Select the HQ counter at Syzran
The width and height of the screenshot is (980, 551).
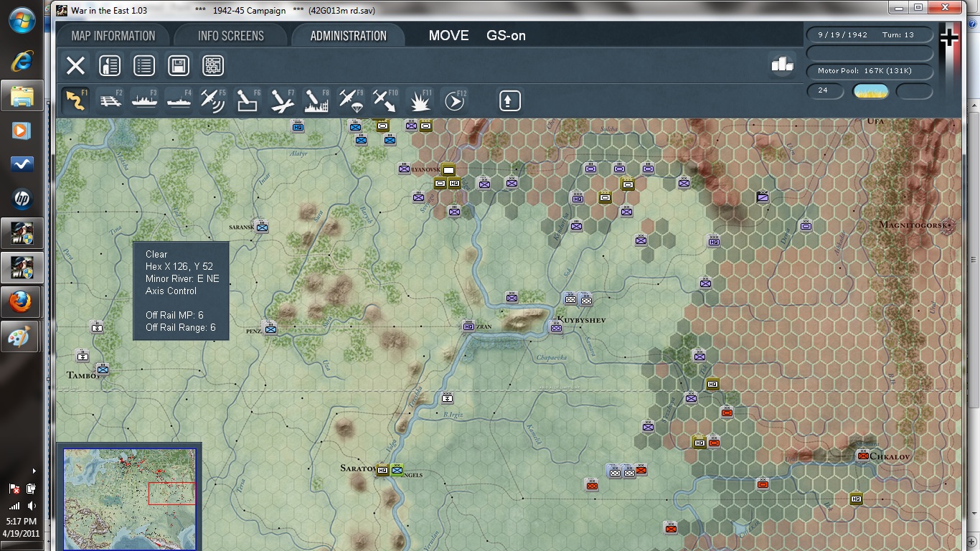point(468,326)
